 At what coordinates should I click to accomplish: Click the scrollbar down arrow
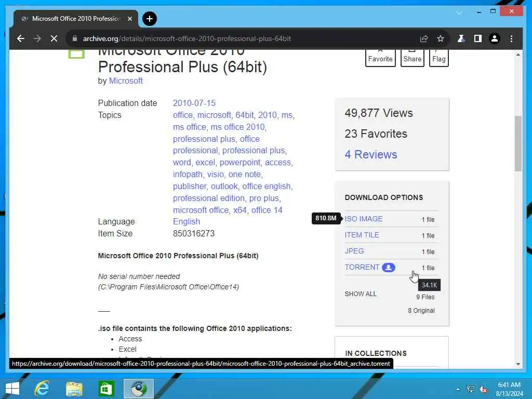tap(518, 364)
